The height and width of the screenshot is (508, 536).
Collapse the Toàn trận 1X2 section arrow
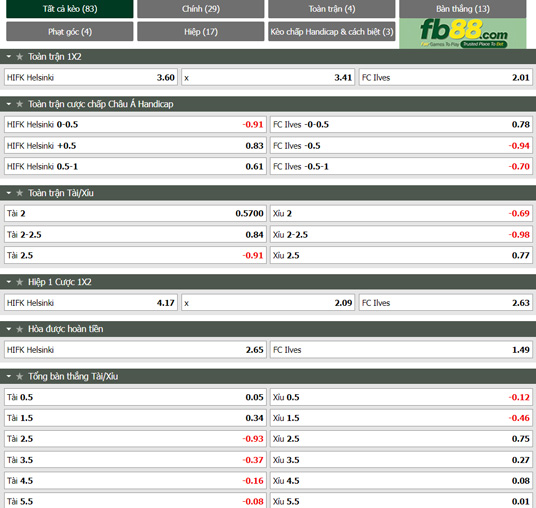tap(9, 56)
